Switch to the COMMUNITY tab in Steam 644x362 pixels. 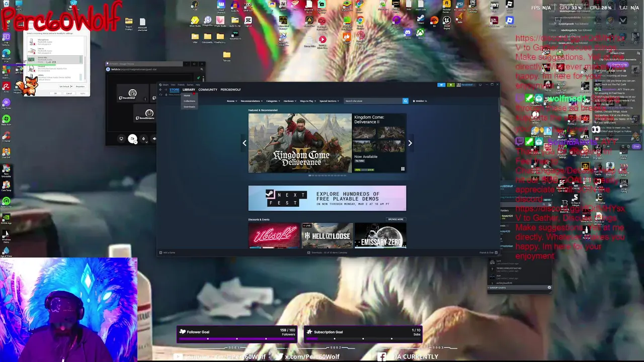click(208, 89)
